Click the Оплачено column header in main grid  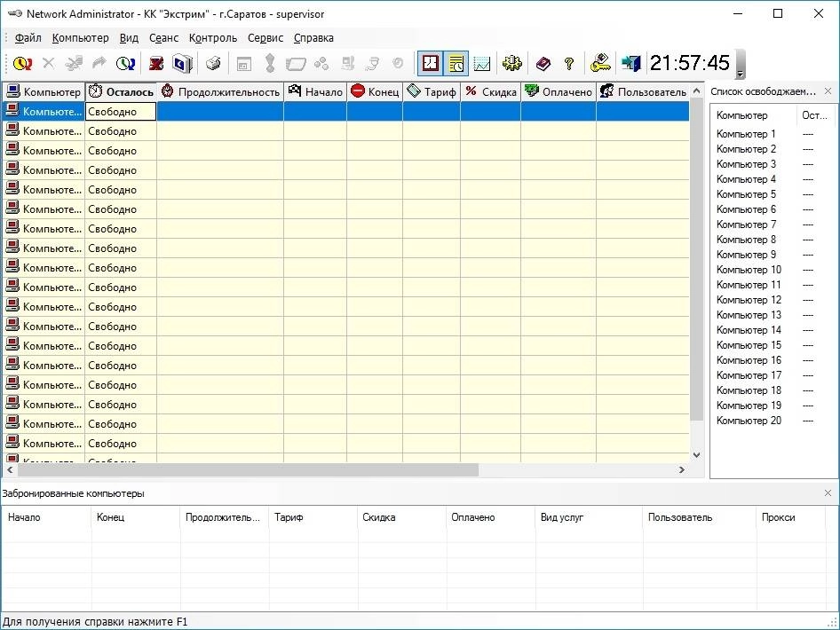(x=559, y=91)
